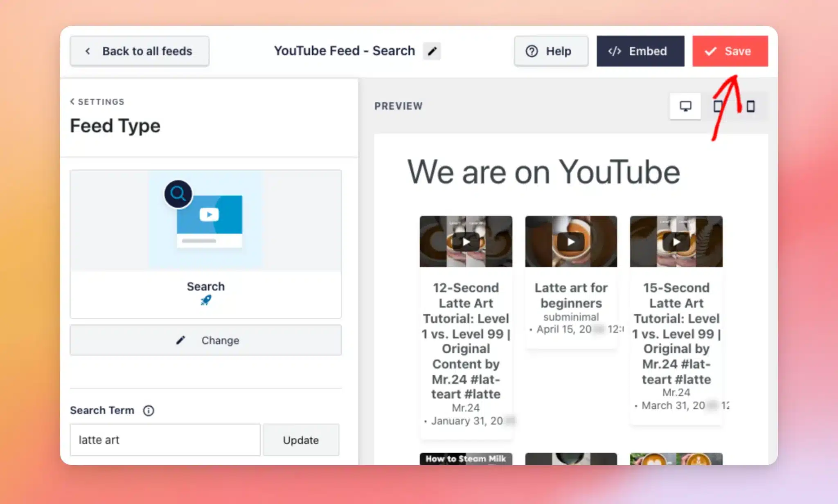Focus the latte art search term field
Screen dimensions: 838x504
pyautogui.click(x=165, y=440)
